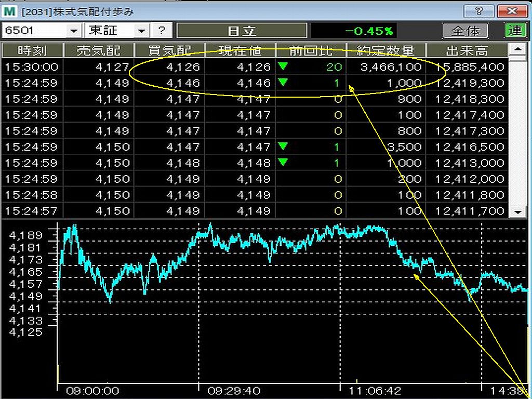Image resolution: width=532 pixels, height=399 pixels.
Task: Click the down triangle in the 3,500 quantity row
Action: coord(283,146)
